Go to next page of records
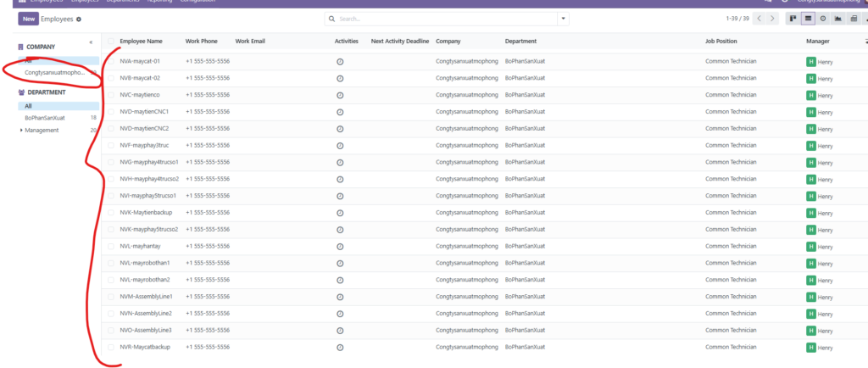This screenshot has height=368, width=868. [x=771, y=19]
